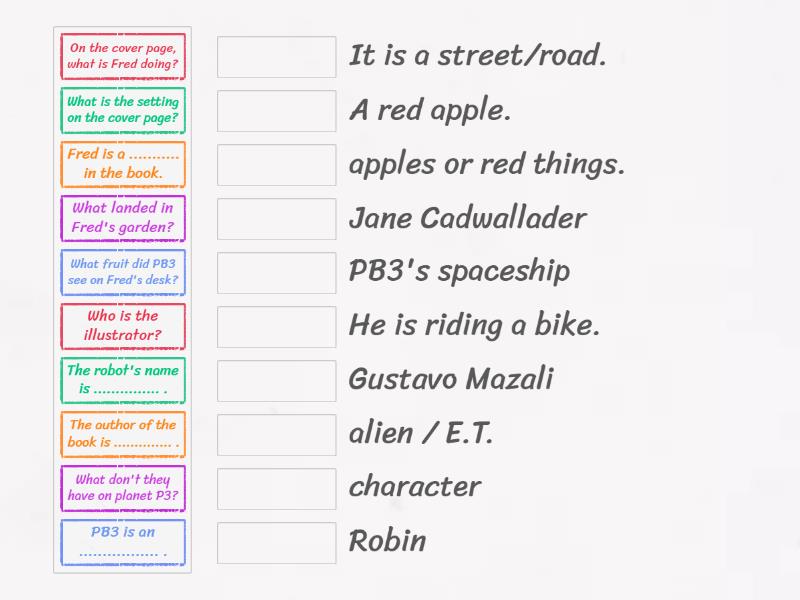
Task: Select the purple 'What landed in Fred's garden?' card
Action: click(122, 218)
